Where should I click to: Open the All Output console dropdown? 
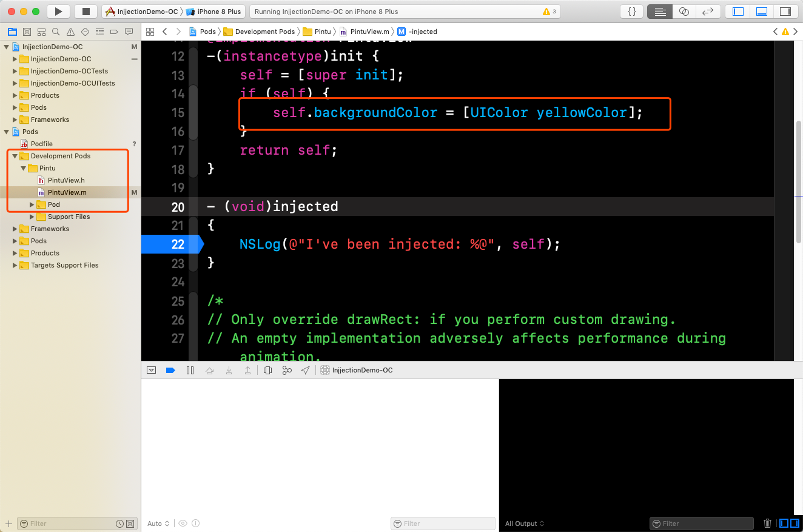point(525,524)
